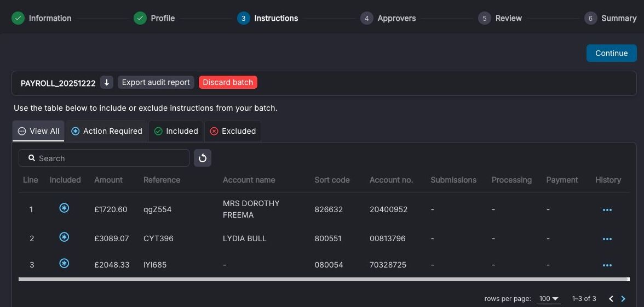Click the Included column header

point(65,180)
